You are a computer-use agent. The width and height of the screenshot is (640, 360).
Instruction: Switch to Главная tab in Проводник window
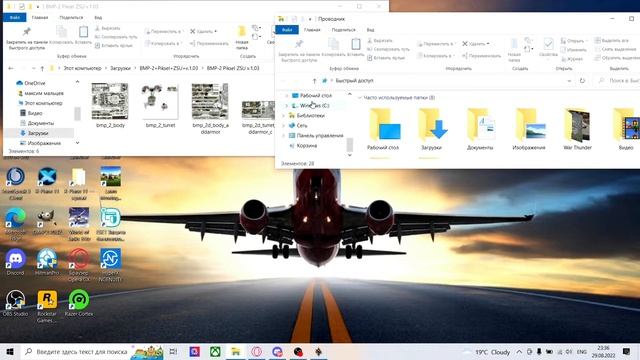(x=312, y=30)
